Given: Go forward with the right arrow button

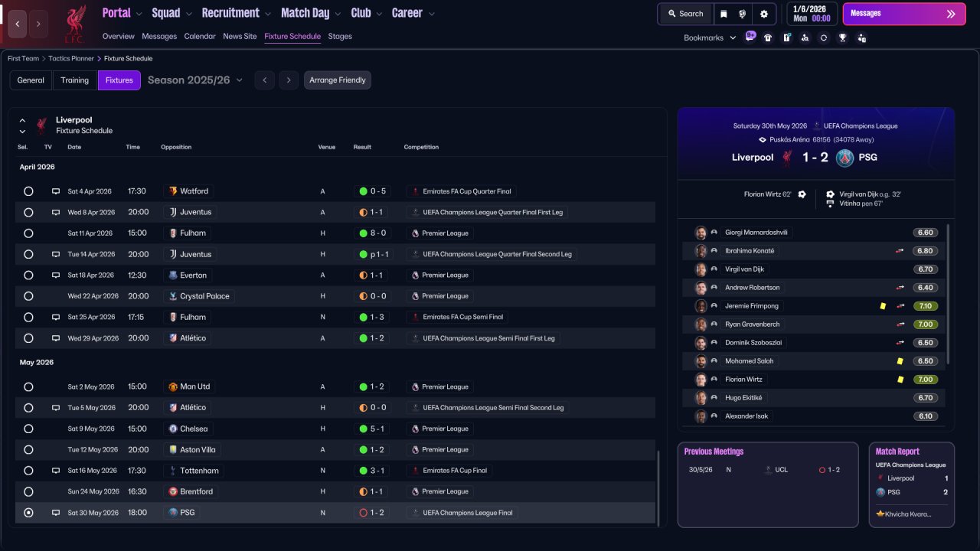Looking at the screenshot, I should (x=38, y=24).
